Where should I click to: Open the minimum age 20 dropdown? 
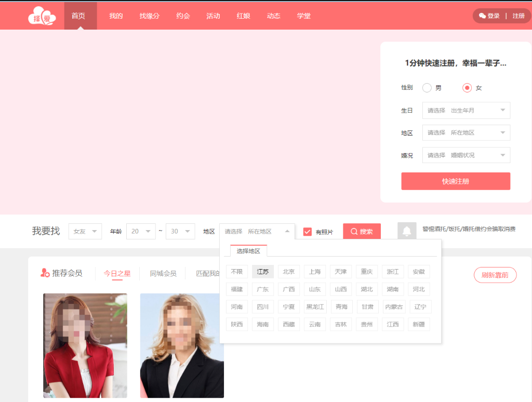[141, 231]
